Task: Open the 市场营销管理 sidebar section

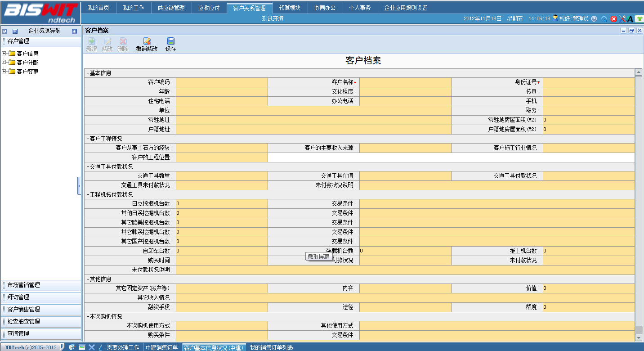Action: click(41, 285)
